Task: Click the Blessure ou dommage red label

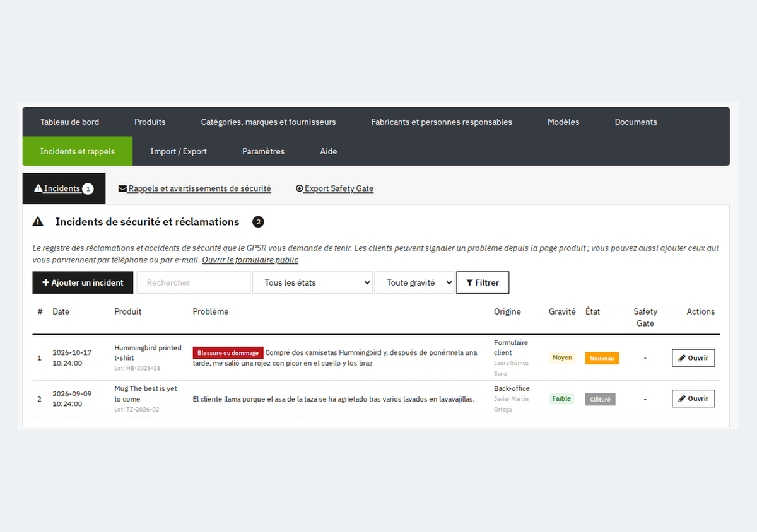Action: pyautogui.click(x=228, y=353)
